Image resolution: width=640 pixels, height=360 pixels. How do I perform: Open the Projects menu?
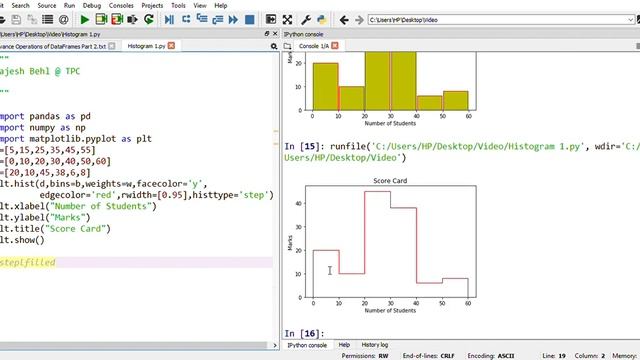pos(152,5)
